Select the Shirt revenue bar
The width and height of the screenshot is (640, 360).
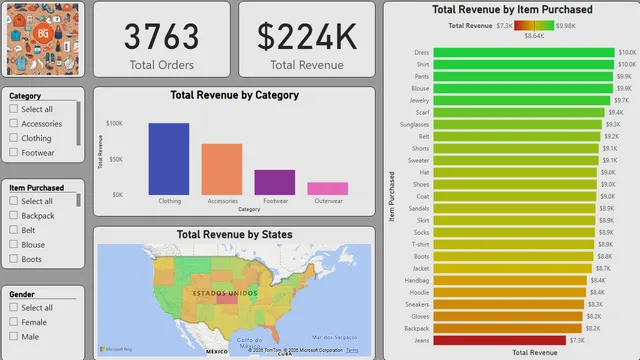point(524,64)
